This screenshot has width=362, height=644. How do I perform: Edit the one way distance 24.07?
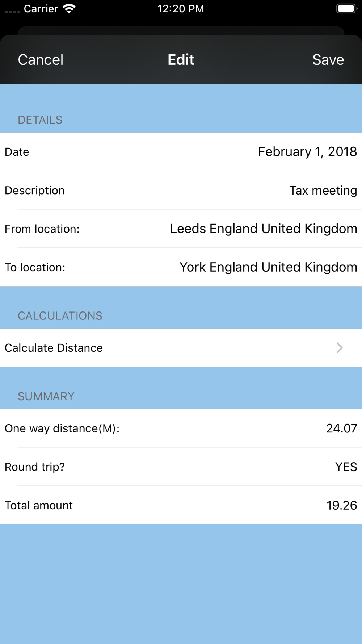click(341, 428)
